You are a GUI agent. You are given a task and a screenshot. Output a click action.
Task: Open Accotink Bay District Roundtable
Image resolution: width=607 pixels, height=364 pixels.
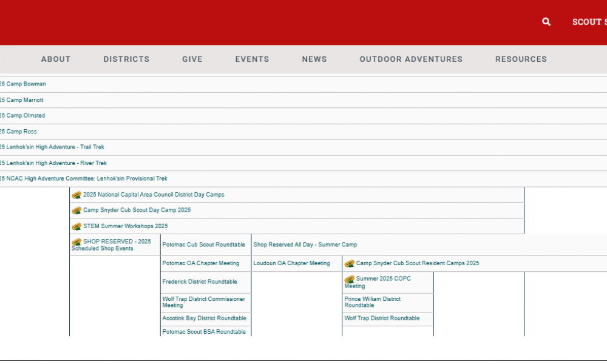point(204,318)
